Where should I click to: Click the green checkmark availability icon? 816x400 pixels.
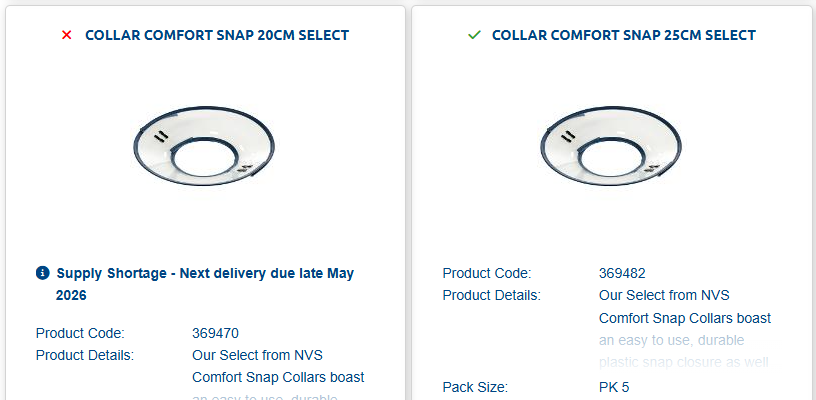(x=474, y=35)
